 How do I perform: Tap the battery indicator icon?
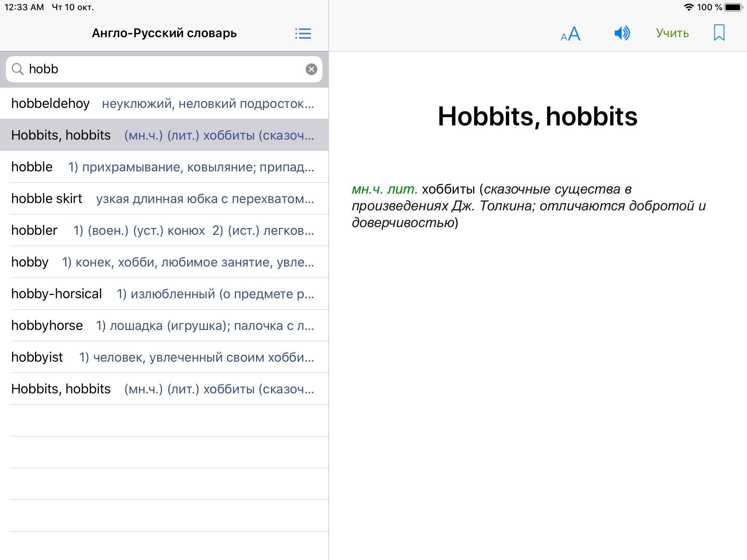click(733, 7)
